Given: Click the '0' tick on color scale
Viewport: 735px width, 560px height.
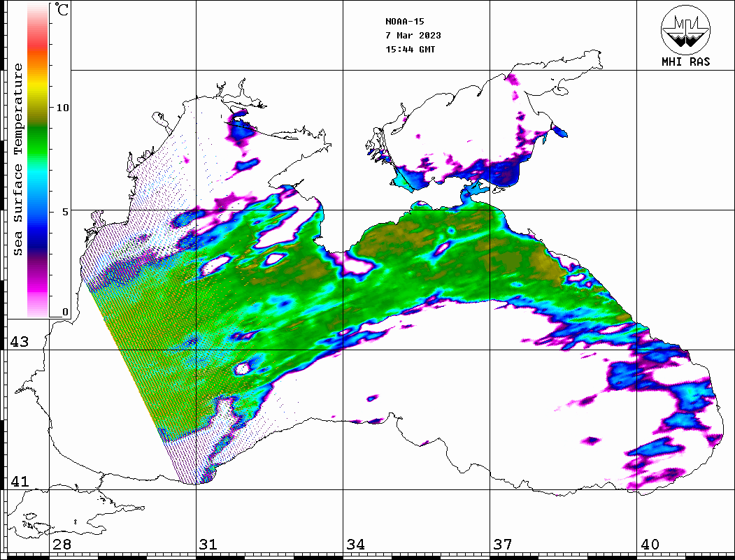Looking at the screenshot, I should (65, 312).
